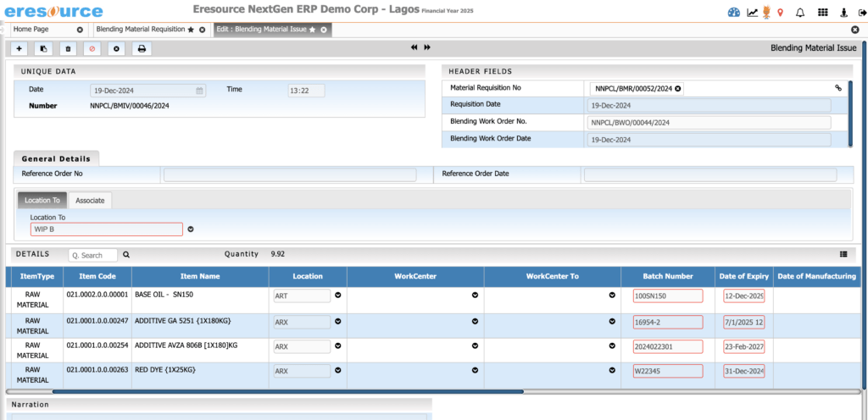Go to next record arrow button

(427, 47)
